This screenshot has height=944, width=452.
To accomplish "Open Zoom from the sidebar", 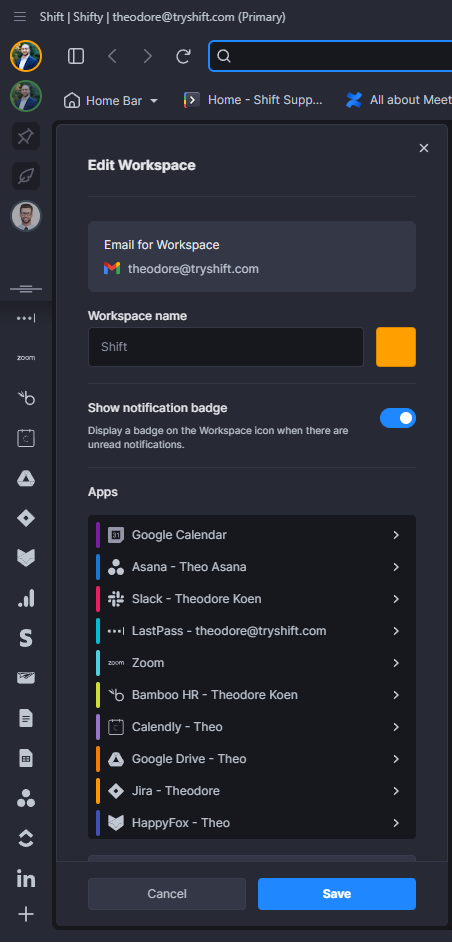I will [26, 358].
